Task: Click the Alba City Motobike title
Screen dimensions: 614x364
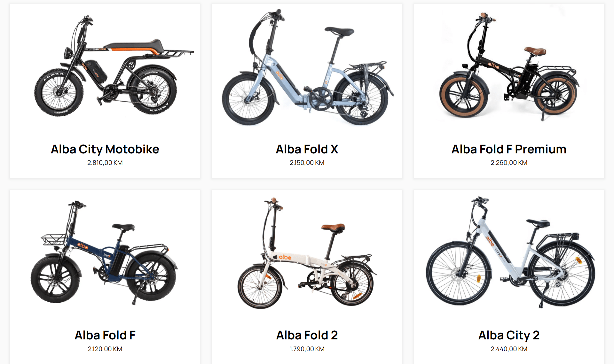Action: pos(105,149)
